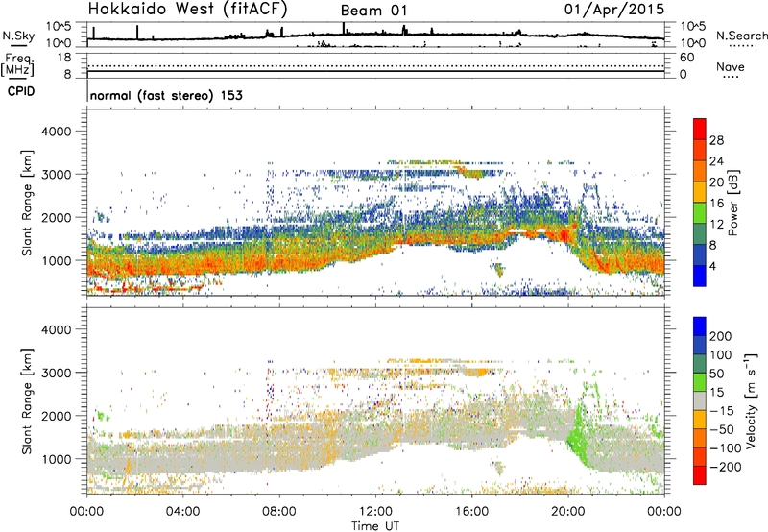Image resolution: width=768 pixels, height=532 pixels.
Task: Click the '16:00' time tick label
Action: tap(471, 512)
